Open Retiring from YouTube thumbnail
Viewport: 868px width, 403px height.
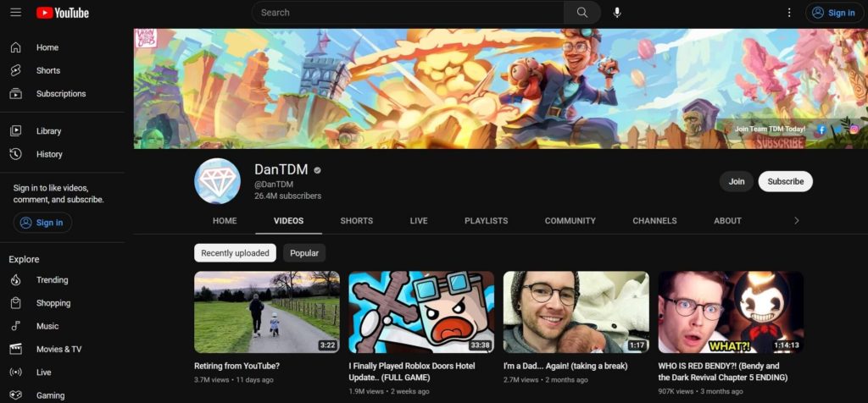(x=267, y=312)
